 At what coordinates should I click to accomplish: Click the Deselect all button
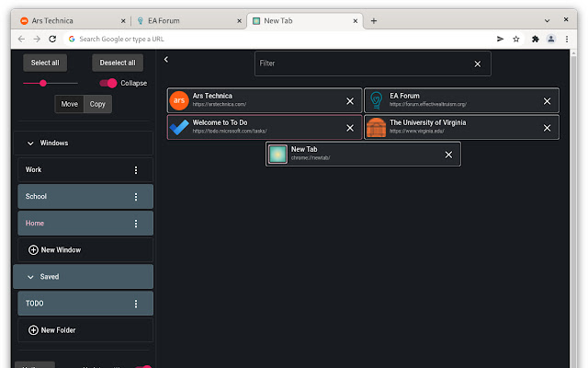pyautogui.click(x=118, y=63)
